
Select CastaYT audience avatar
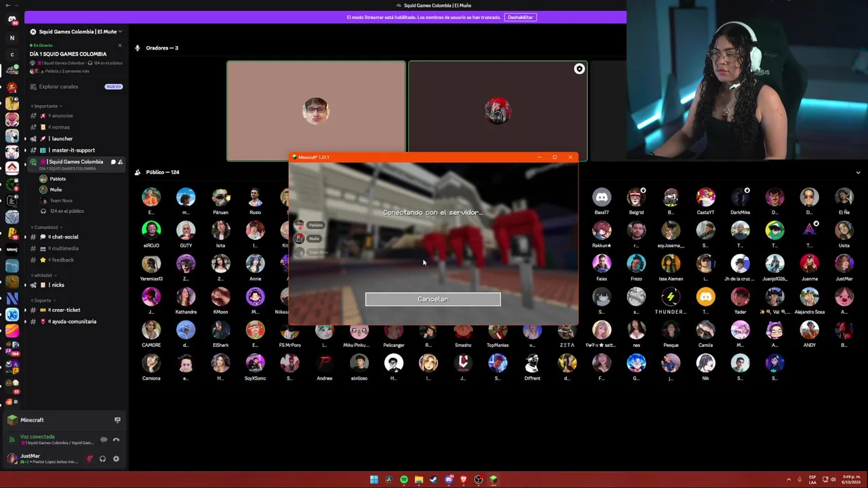(705, 197)
